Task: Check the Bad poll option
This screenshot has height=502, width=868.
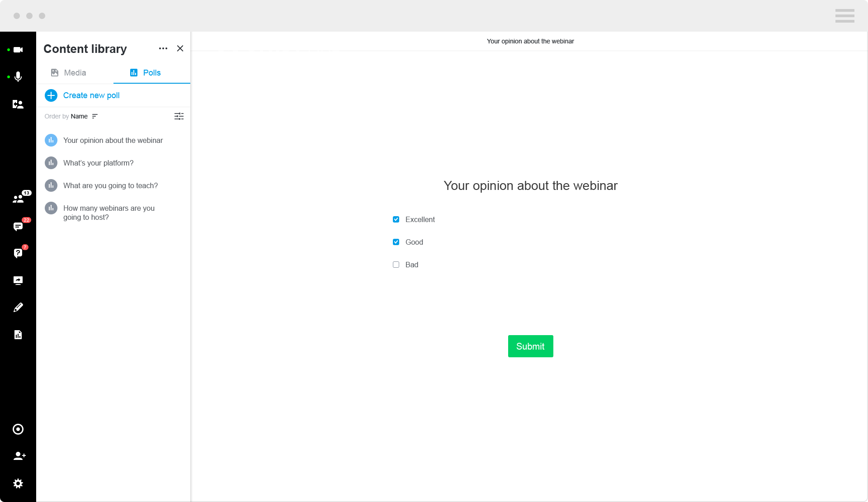Action: coord(396,265)
